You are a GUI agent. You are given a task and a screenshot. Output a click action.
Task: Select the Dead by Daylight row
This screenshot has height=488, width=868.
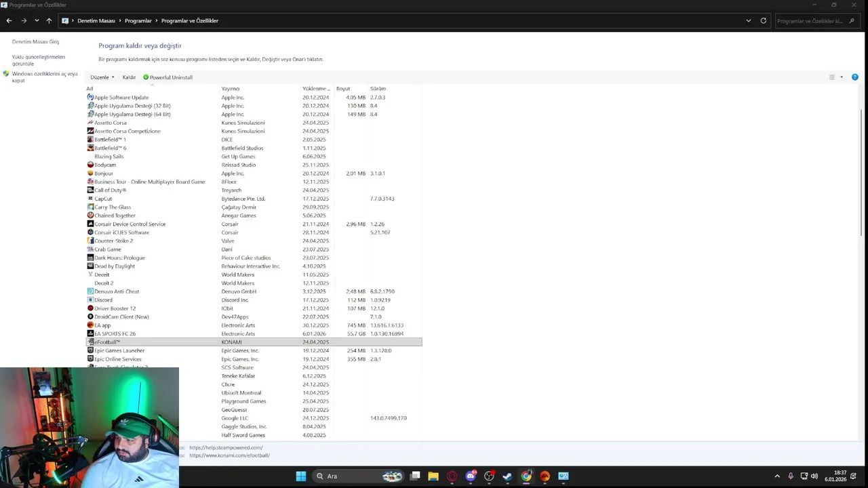coord(254,266)
